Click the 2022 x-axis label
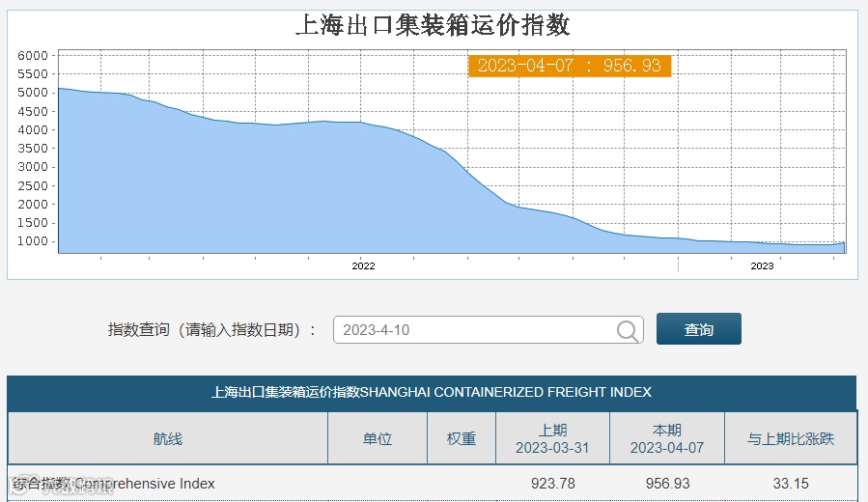 [363, 266]
